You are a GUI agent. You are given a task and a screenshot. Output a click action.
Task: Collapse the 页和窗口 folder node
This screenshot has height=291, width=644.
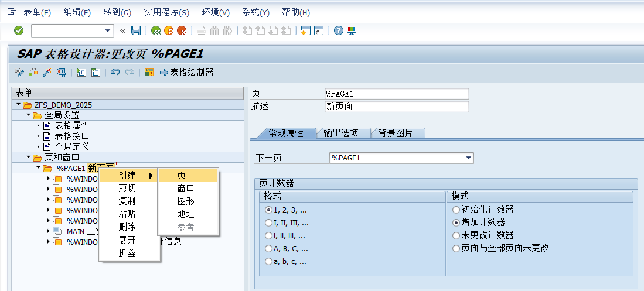click(x=28, y=157)
